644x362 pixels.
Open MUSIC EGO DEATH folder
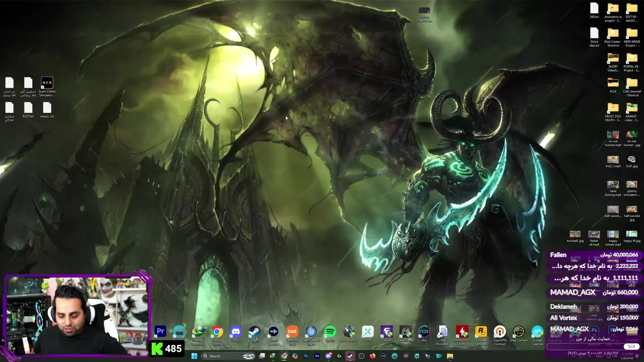pos(613,112)
